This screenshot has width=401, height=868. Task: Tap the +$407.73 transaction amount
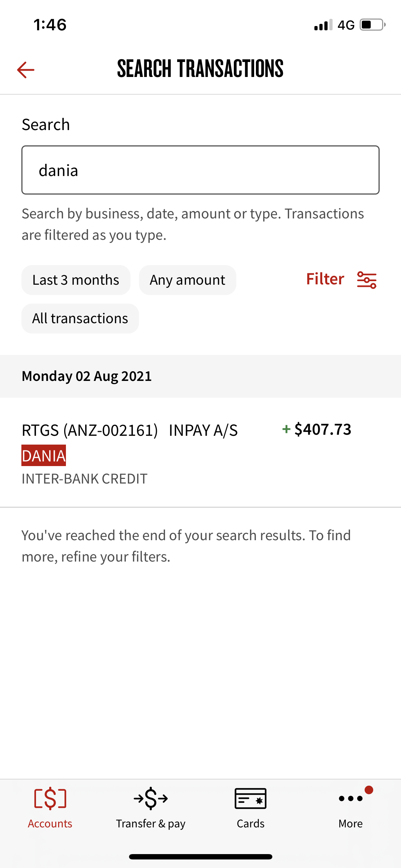[x=317, y=429]
